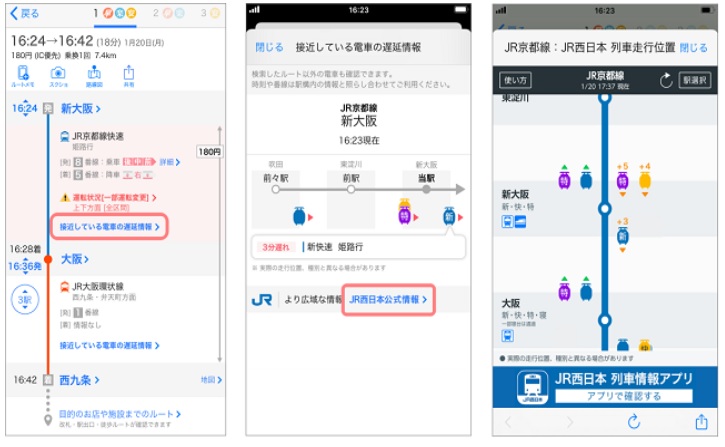
Task: Click the 東淀川 station node on line
Action: pyautogui.click(x=605, y=98)
